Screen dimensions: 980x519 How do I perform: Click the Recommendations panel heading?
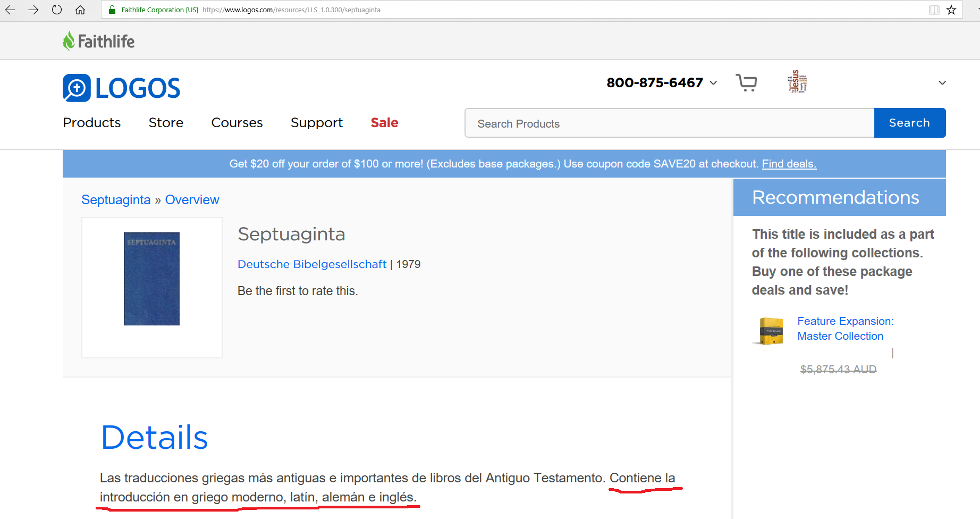pos(835,197)
